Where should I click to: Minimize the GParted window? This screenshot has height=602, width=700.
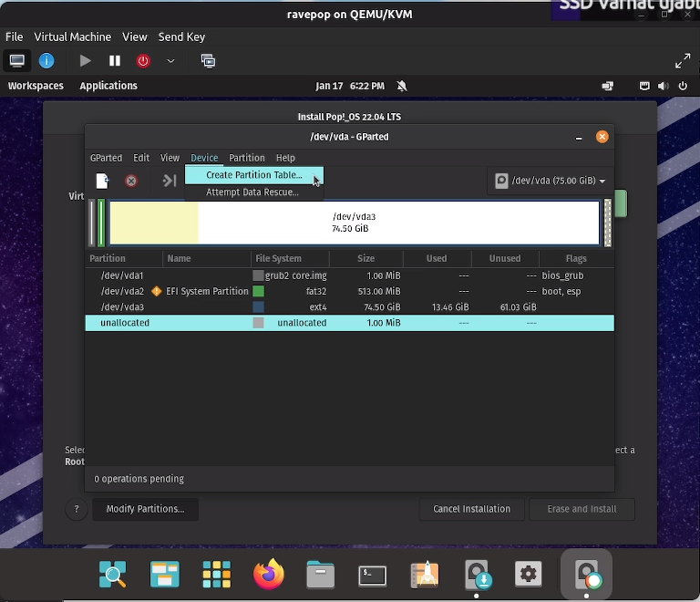579,137
